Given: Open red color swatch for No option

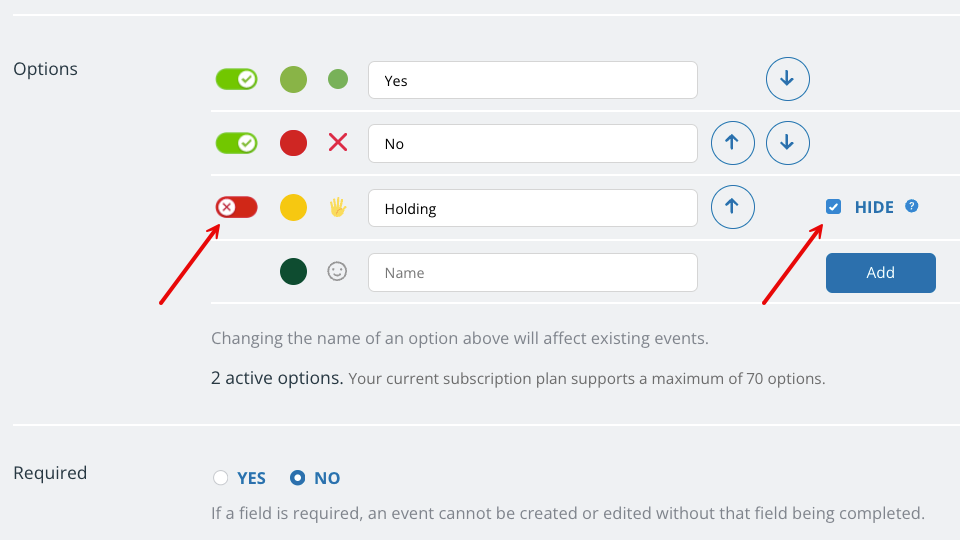Looking at the screenshot, I should pos(293,143).
